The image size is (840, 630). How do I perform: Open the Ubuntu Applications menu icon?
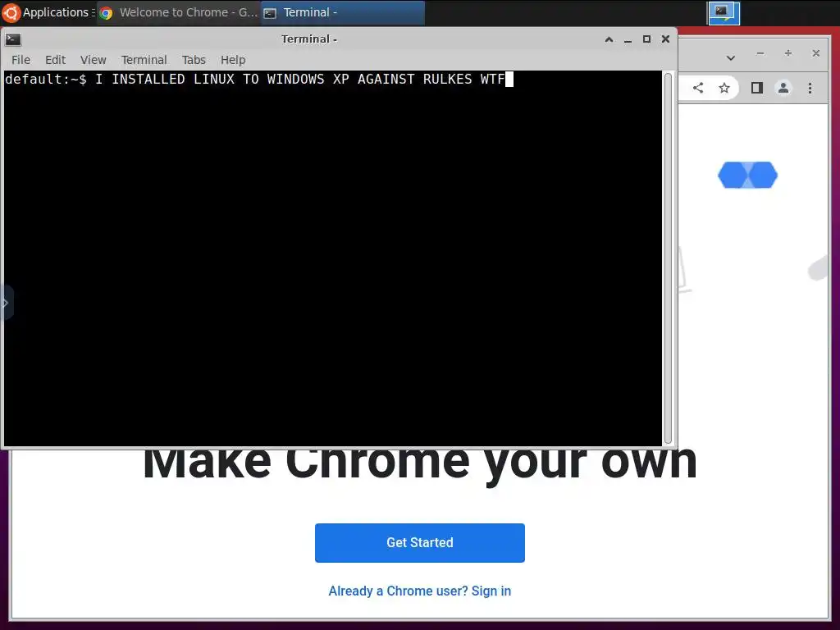click(x=11, y=12)
